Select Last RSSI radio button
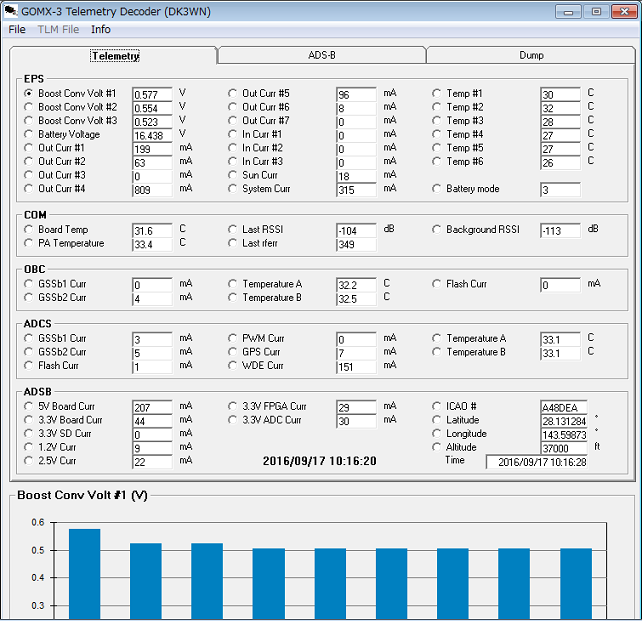 (x=232, y=229)
